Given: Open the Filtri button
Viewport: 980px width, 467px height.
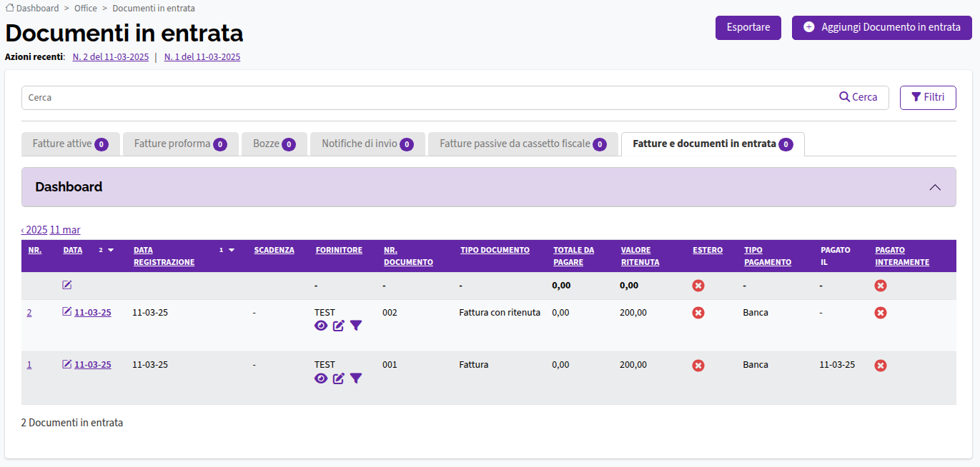Looking at the screenshot, I should coord(928,98).
